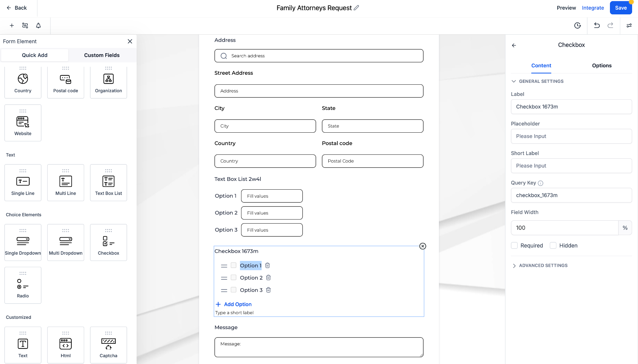Enable the Required checkbox
The image size is (638, 364).
click(x=514, y=246)
